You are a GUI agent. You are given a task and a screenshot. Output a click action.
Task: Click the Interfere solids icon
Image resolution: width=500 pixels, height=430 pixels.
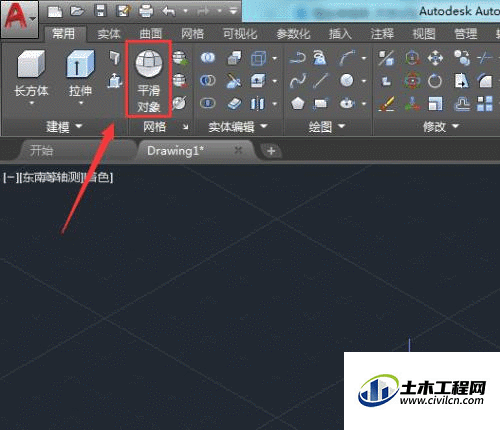pyautogui.click(x=235, y=58)
